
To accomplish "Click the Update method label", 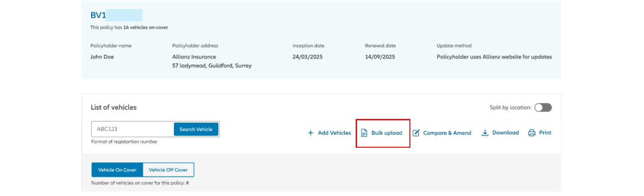I will click(454, 46).
